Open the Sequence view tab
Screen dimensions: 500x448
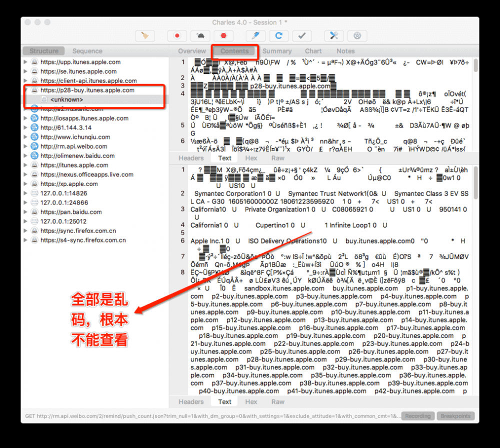87,50
